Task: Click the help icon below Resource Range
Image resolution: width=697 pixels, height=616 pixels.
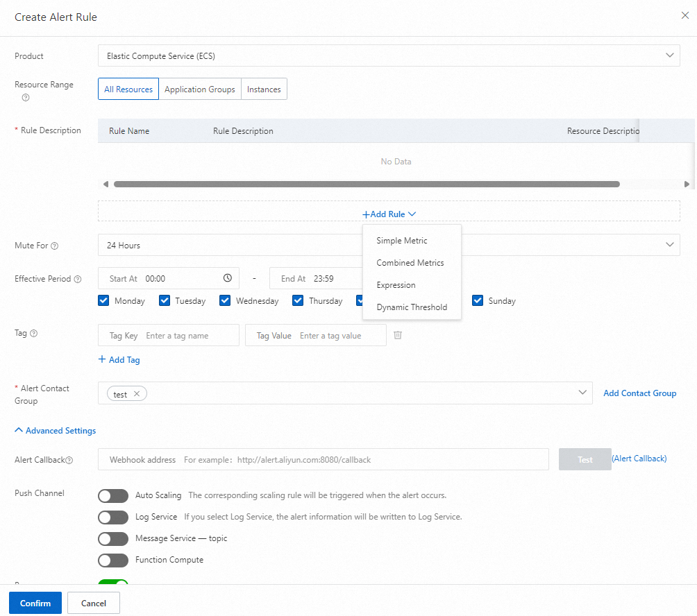Action: click(26, 98)
